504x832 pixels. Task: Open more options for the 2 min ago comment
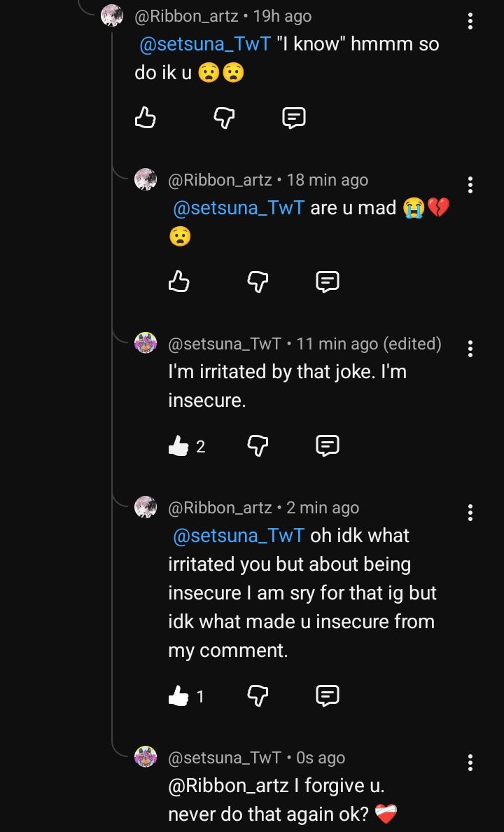coord(470,513)
